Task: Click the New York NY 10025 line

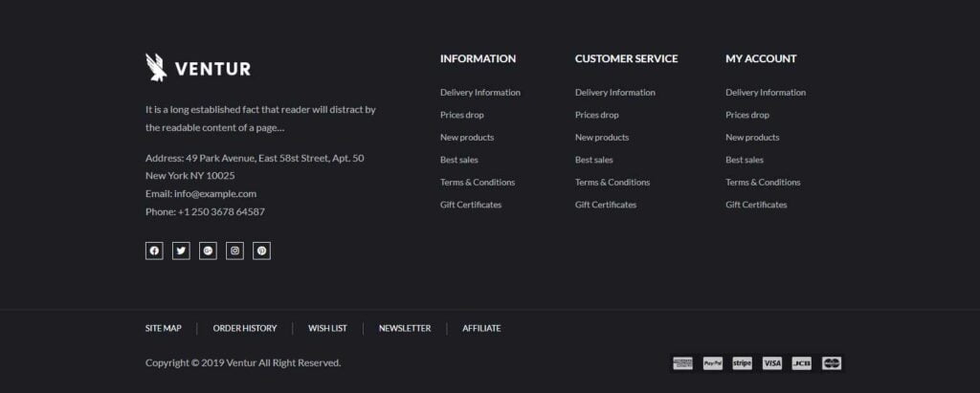Action: [x=190, y=176]
